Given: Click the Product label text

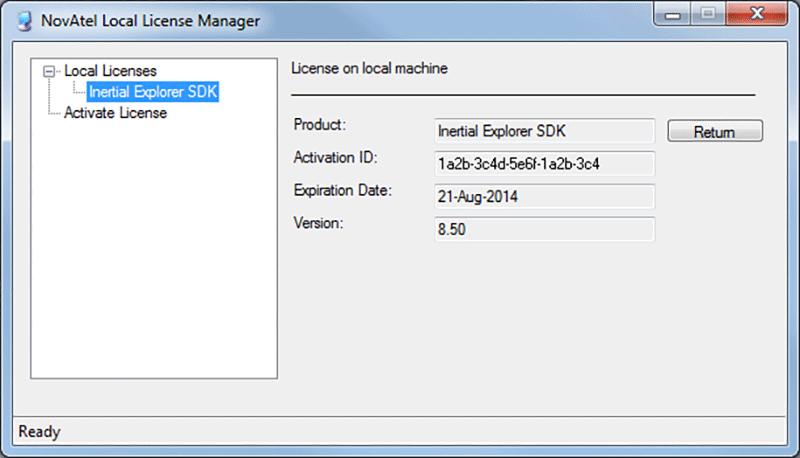Looking at the screenshot, I should click(x=319, y=124).
